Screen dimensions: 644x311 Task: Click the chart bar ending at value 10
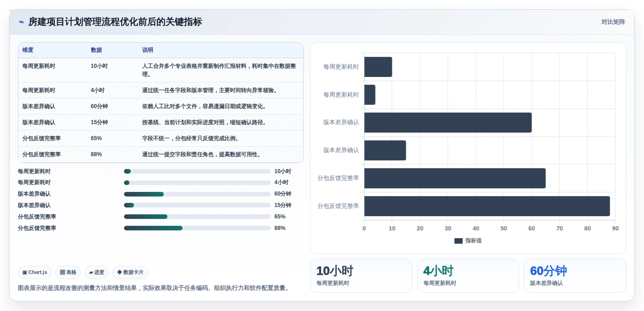(x=378, y=67)
